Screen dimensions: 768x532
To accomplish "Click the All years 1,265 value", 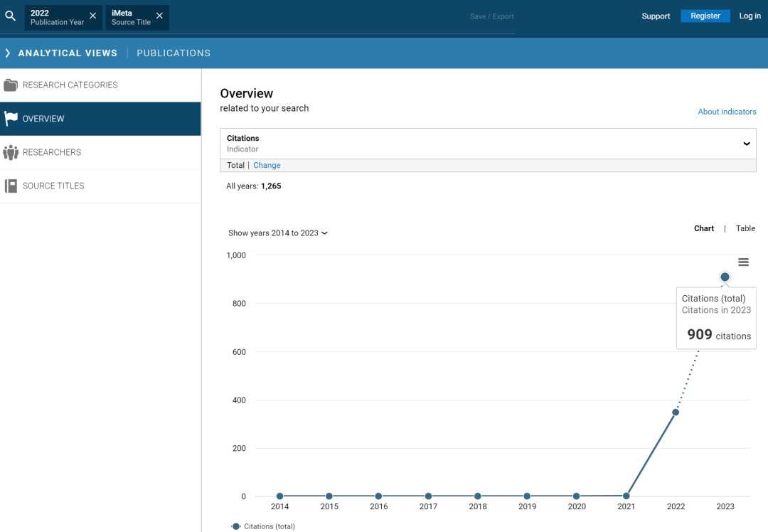I will pos(271,186).
